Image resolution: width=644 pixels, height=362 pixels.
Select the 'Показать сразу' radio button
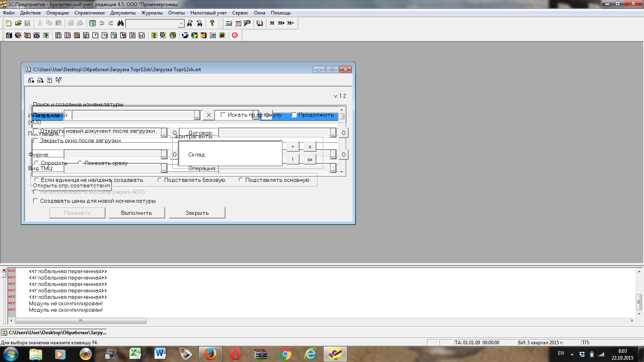click(80, 163)
